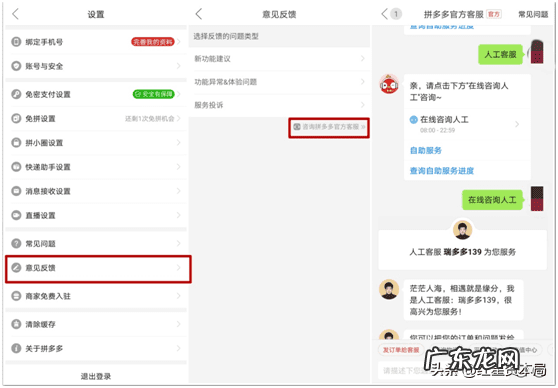Viewport: 558px width, 388px height.
Task: Click the agent avatar above 人工客服 瑞多多139
Action: pos(462,230)
